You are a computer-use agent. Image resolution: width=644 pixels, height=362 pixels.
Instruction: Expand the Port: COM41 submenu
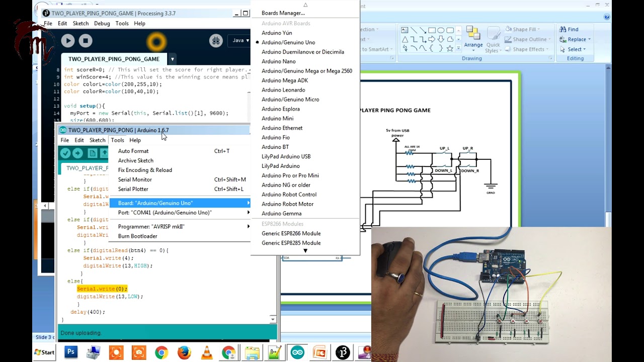[180, 213]
